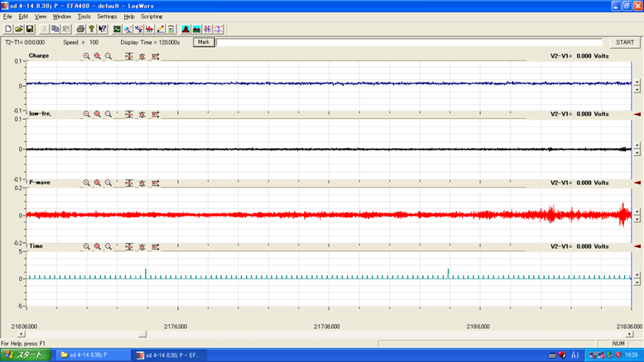Open the Scripting menu
Screen dimensions: 644x362
151,16
